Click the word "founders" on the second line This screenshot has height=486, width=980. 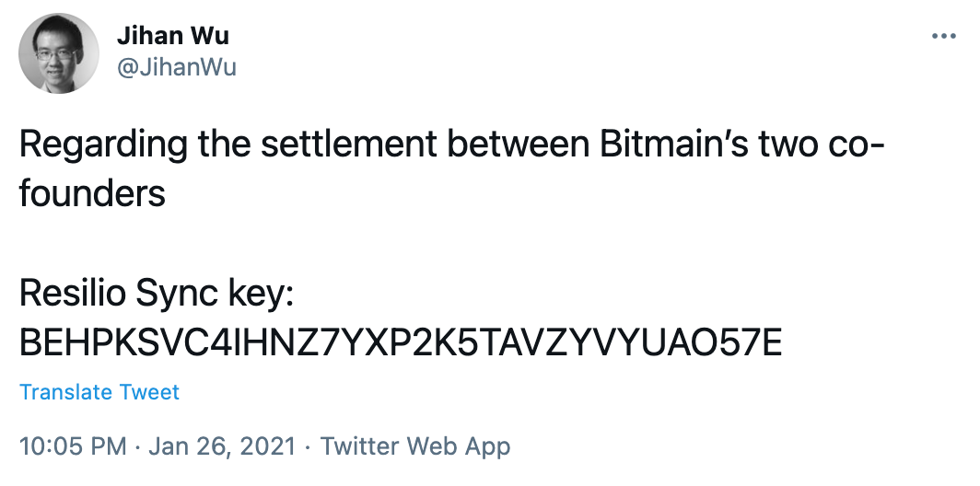(92, 193)
